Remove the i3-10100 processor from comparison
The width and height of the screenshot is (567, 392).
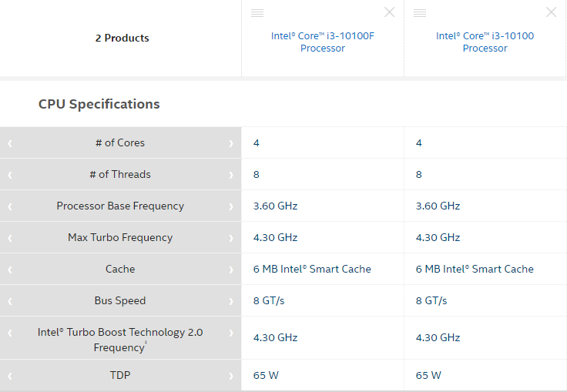coord(551,12)
